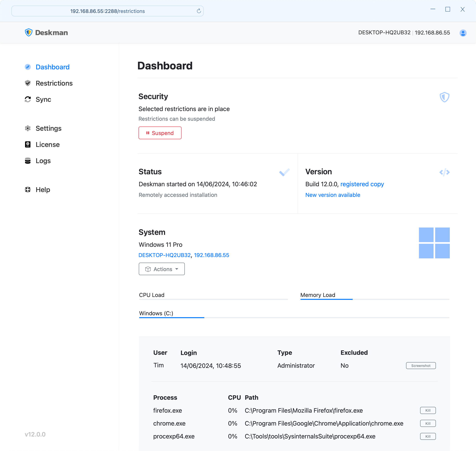Suspend the restrictions
Screen dimensions: 476x451
tap(160, 133)
